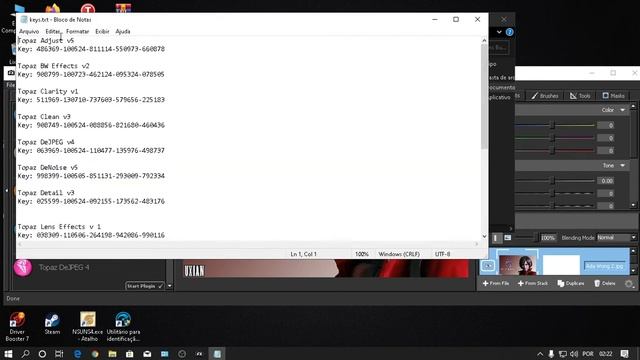Click 'Ln 1, Col 1' in status bar

tap(303, 254)
